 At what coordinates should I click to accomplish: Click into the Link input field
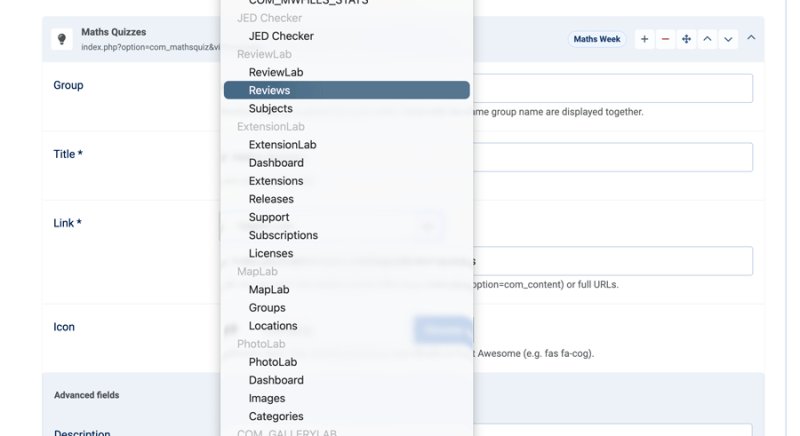(x=612, y=261)
